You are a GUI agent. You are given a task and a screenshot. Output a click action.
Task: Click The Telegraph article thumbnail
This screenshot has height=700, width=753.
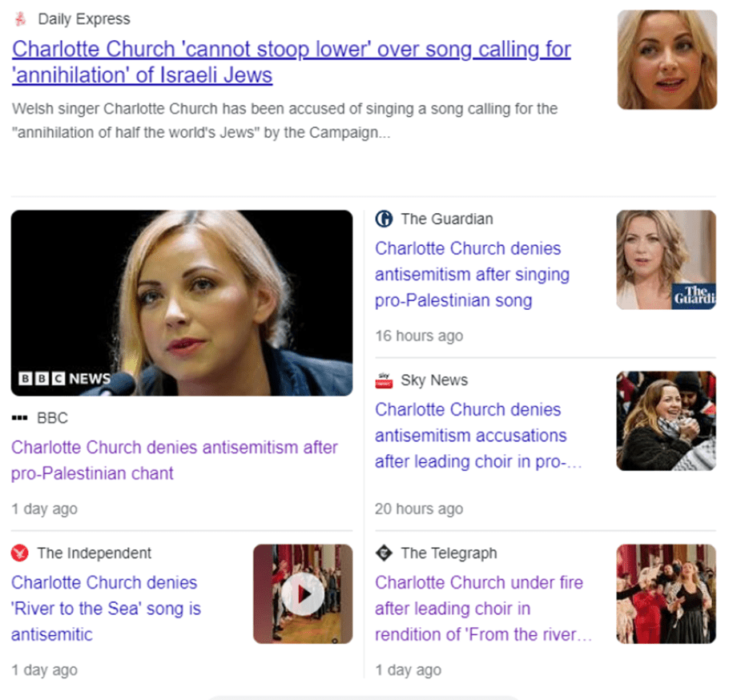pos(666,593)
